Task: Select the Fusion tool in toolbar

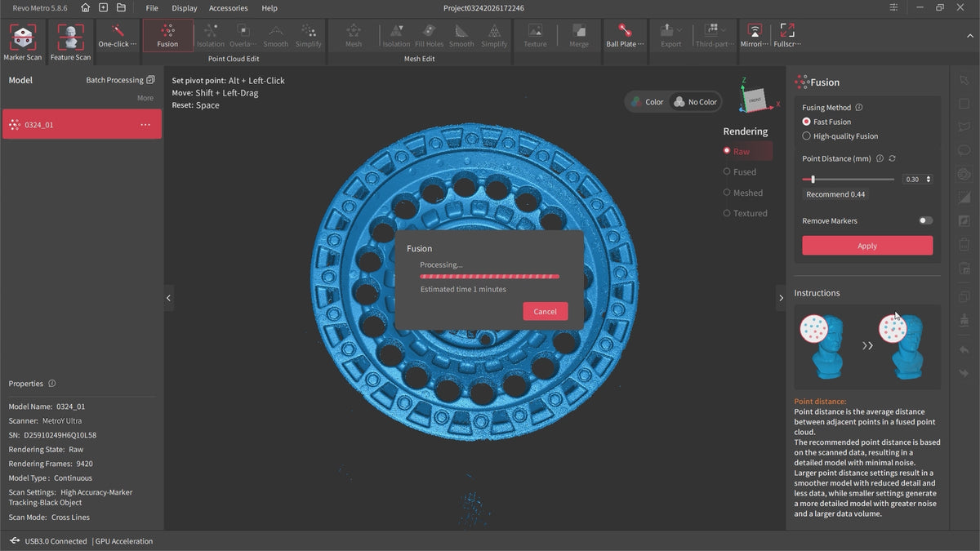Action: point(167,36)
